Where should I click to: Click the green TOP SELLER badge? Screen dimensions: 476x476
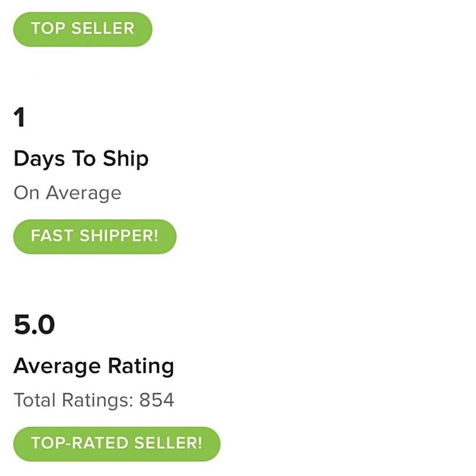[x=82, y=29]
